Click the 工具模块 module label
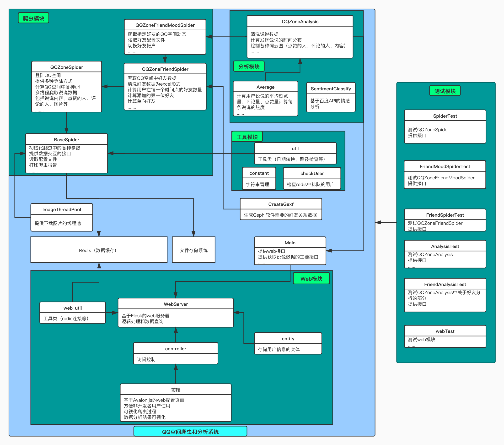Screen dimensions: 504x445 (x=247, y=137)
